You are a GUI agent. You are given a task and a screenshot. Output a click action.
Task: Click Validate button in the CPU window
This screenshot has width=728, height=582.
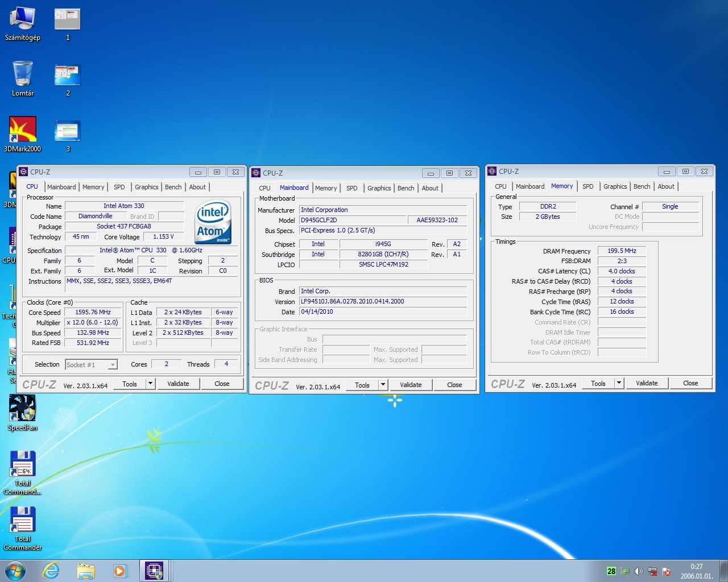coord(178,384)
